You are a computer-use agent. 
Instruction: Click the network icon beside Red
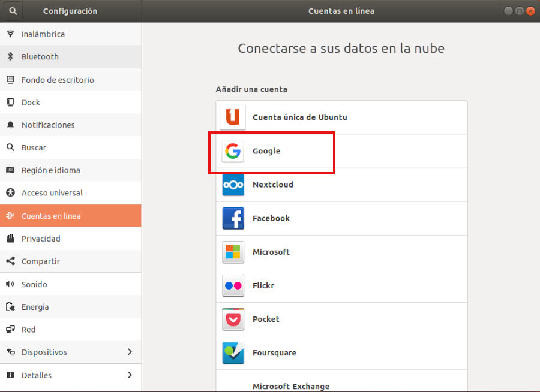(11, 329)
